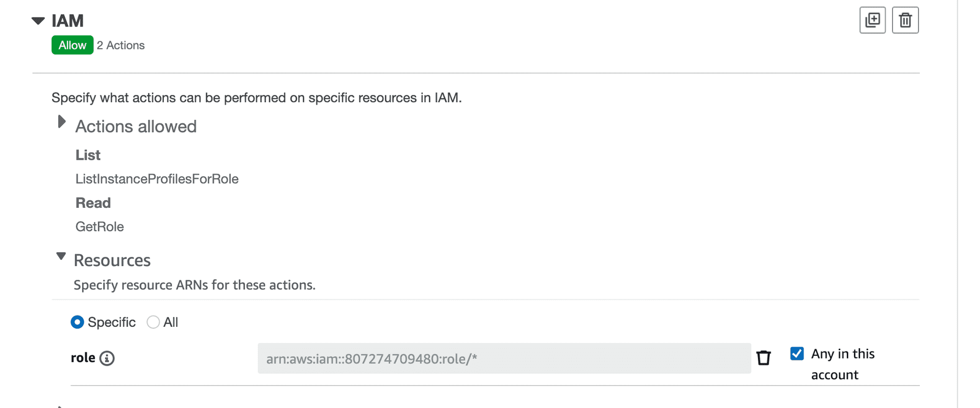Remove the role ARN with the trash icon

tap(764, 358)
